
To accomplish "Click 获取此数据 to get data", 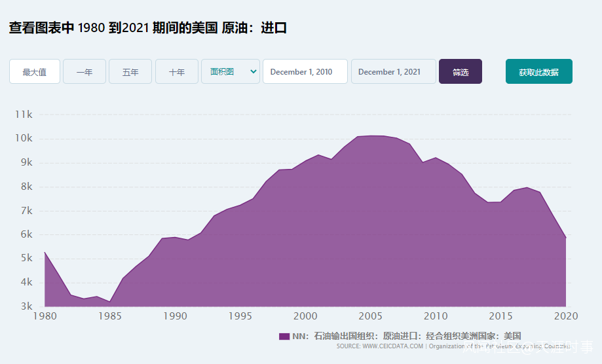I will (x=539, y=71).
